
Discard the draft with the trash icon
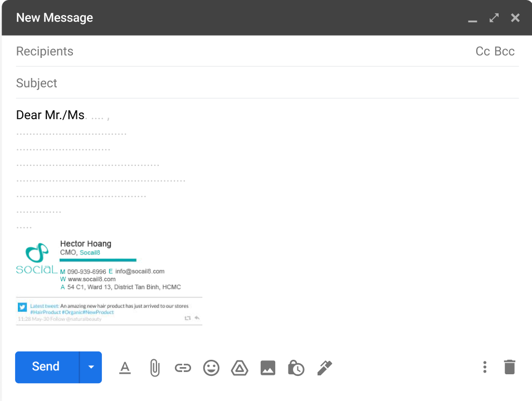pyautogui.click(x=509, y=367)
